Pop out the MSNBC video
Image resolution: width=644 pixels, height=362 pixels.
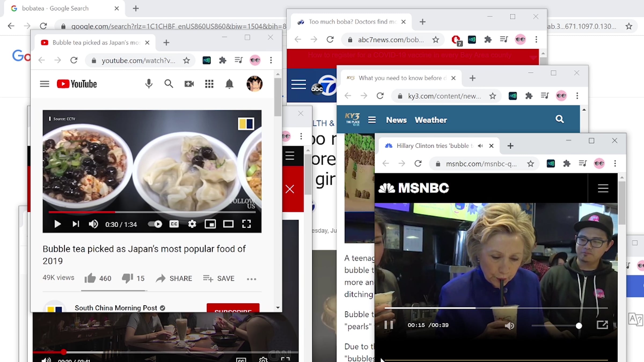602,325
